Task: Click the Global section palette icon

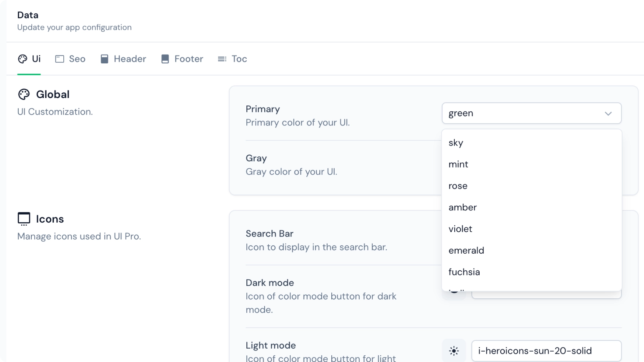Action: [23, 94]
